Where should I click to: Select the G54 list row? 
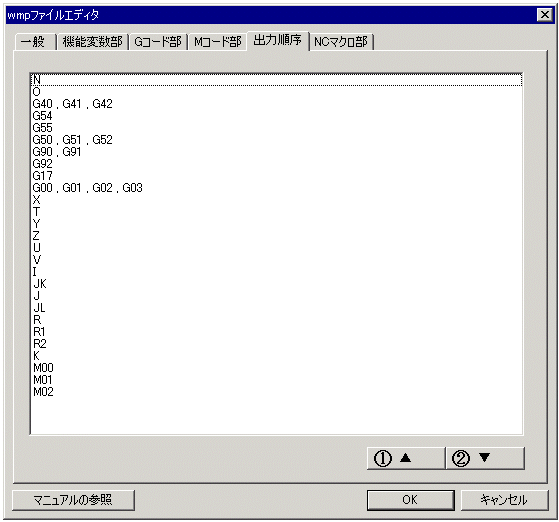tap(277, 116)
